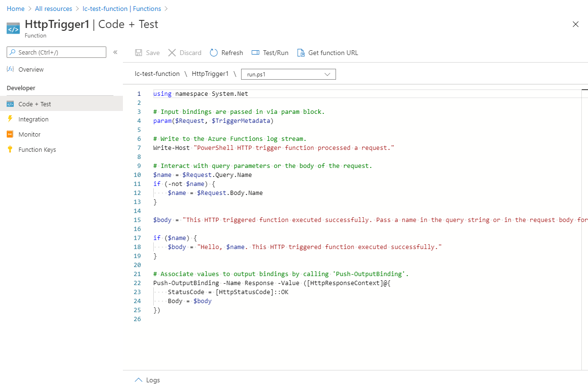
Task: Select HttpTrigger1 in the file path bar
Action: click(210, 74)
